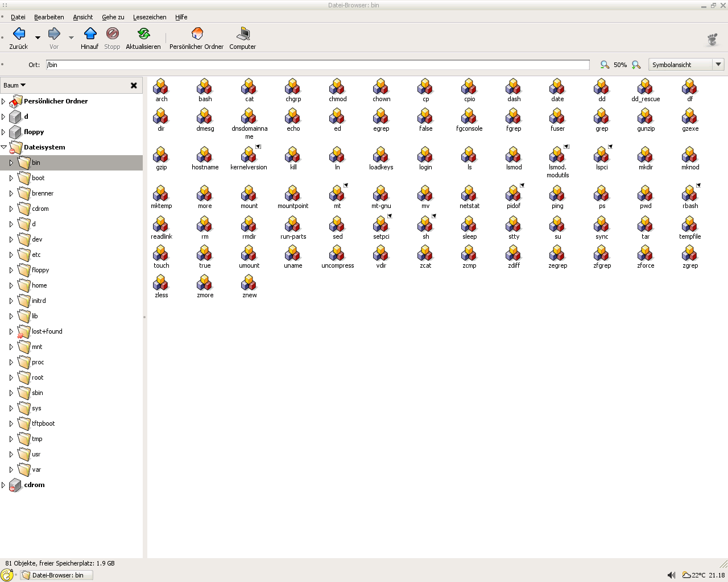
Task: Go up with the Hinauf icon
Action: pos(90,34)
